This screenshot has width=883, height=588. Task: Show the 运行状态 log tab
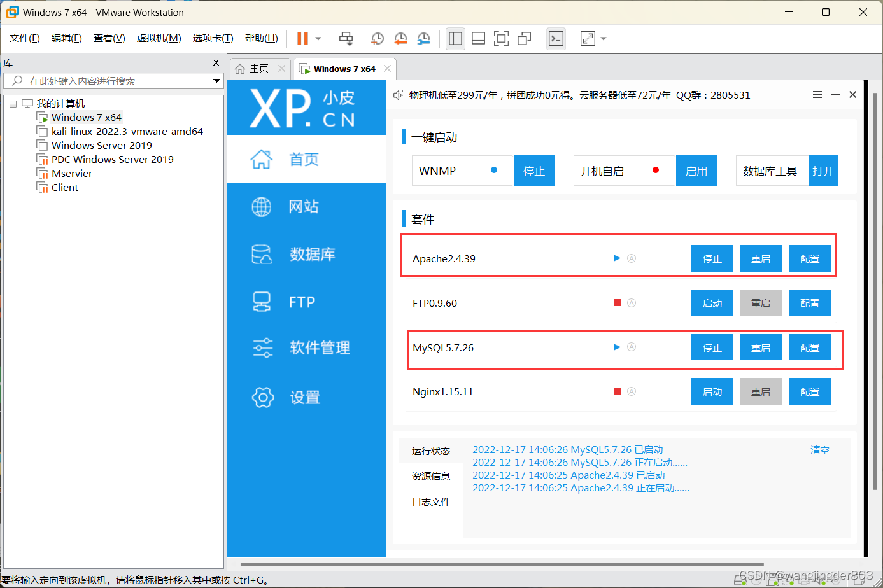(x=431, y=451)
